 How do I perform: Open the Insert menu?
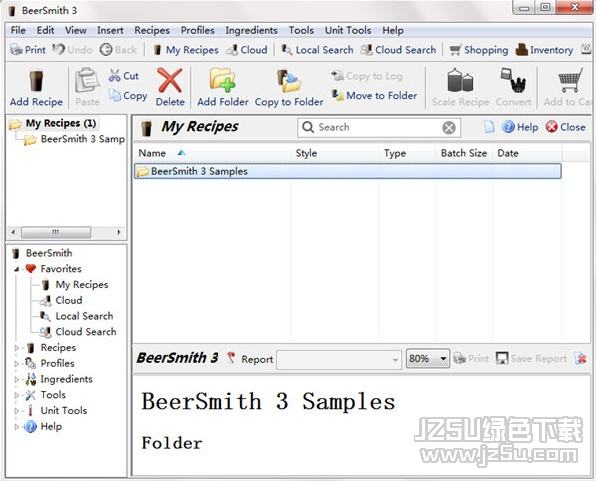click(x=110, y=30)
